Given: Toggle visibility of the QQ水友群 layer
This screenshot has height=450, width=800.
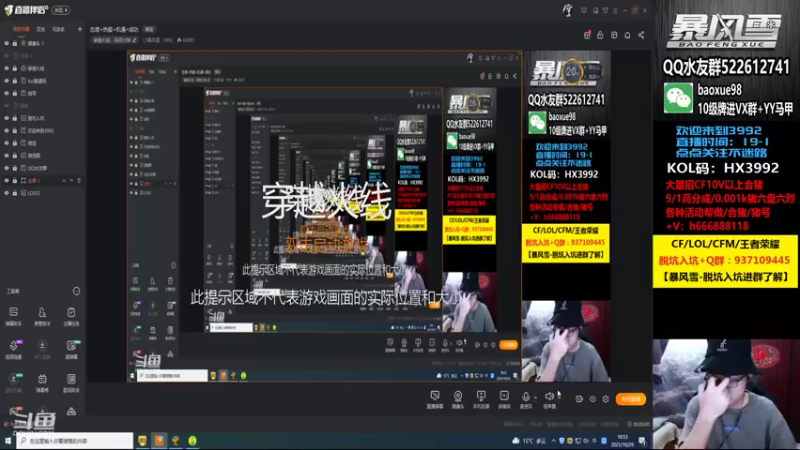Looking at the screenshot, I should [7, 168].
